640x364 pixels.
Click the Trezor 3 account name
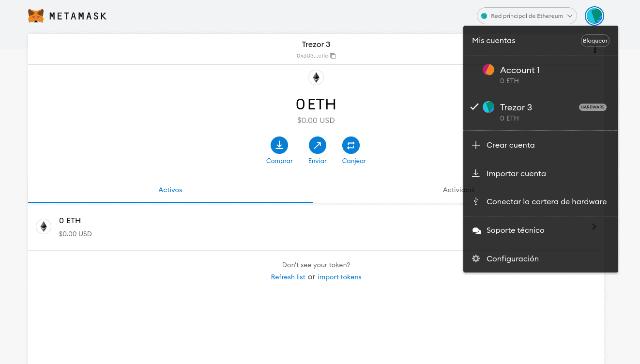click(316, 45)
